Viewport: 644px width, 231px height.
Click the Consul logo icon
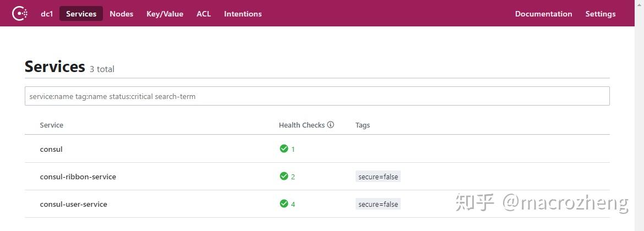(20, 14)
